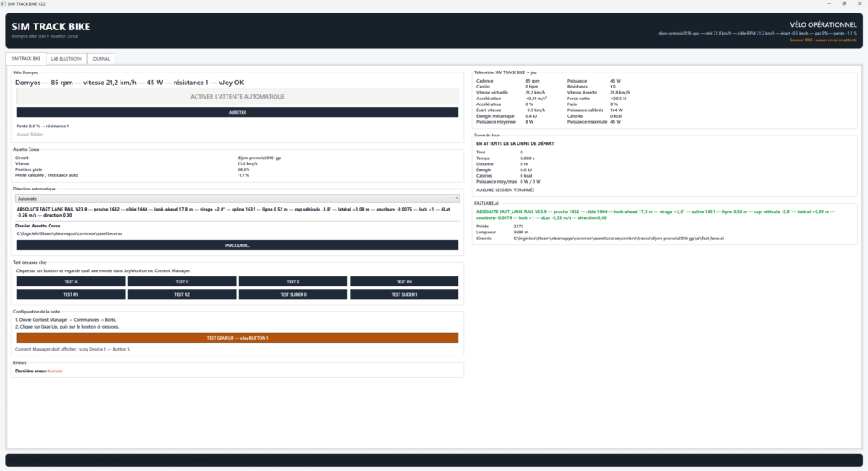This screenshot has height=471, width=868.
Task: Run the TEST Z axis button
Action: point(293,281)
